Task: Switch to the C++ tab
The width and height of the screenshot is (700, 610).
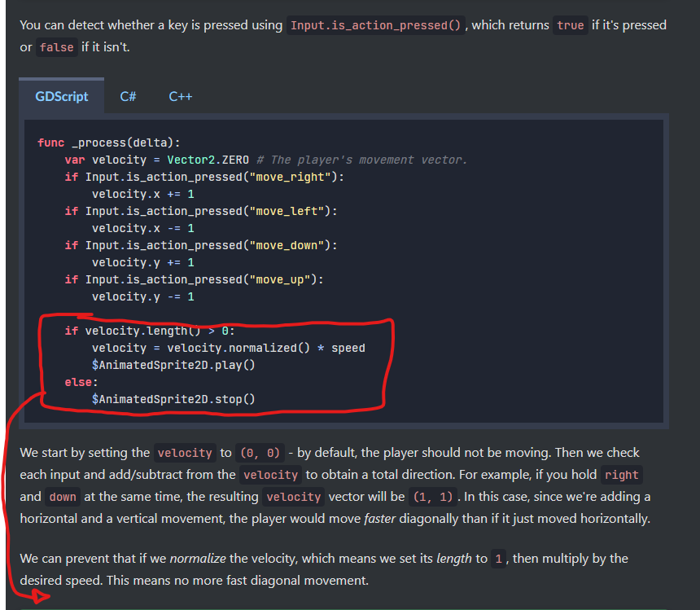Action: tap(180, 95)
